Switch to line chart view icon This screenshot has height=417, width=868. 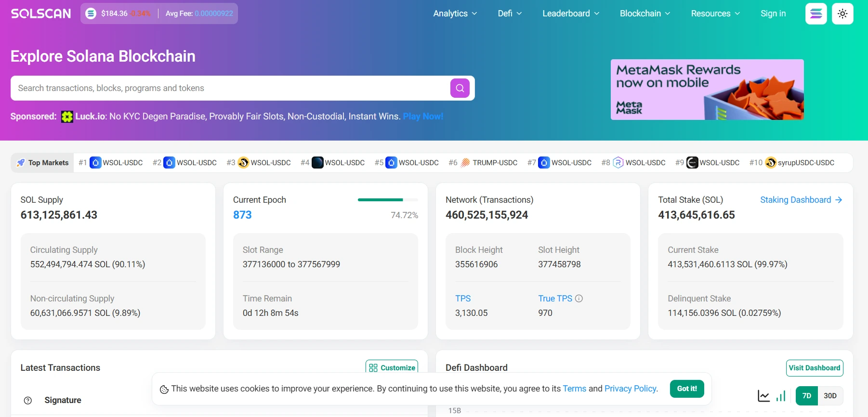click(x=763, y=396)
